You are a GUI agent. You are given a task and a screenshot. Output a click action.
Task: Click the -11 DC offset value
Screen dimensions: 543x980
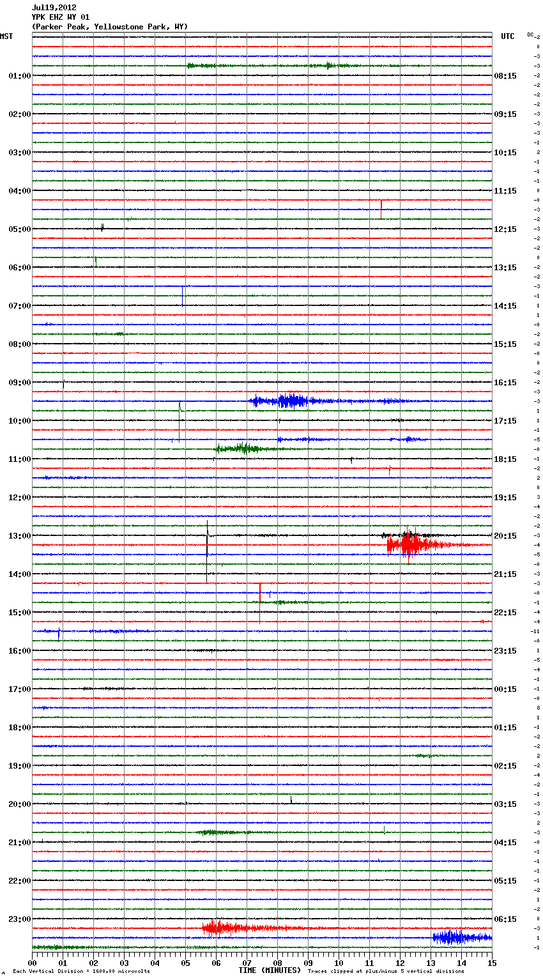coord(535,631)
